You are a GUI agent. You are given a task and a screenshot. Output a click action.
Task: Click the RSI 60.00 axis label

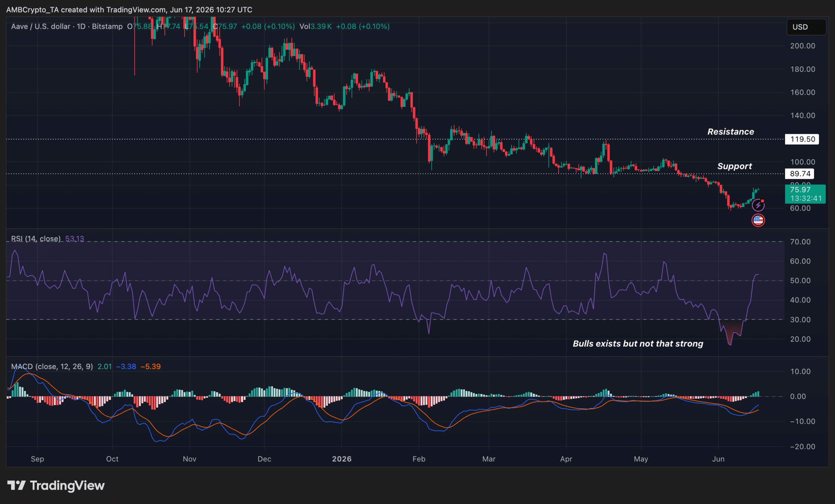pos(800,261)
